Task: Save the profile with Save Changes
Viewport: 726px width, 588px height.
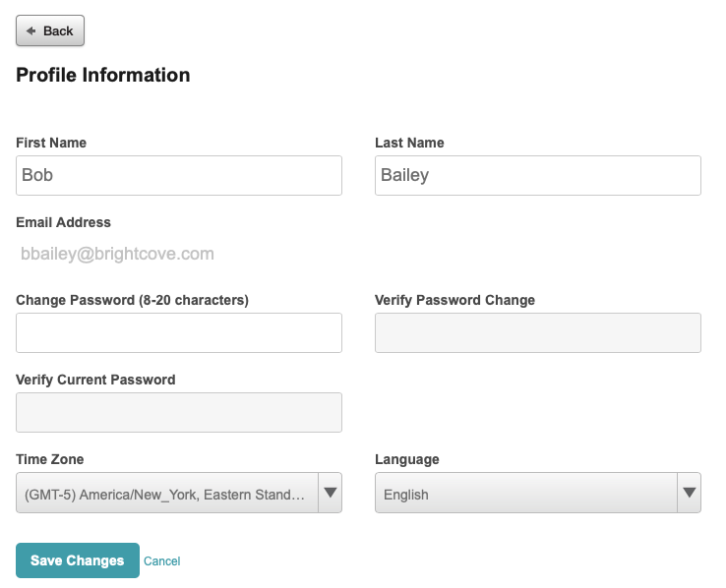Action: pyautogui.click(x=78, y=560)
